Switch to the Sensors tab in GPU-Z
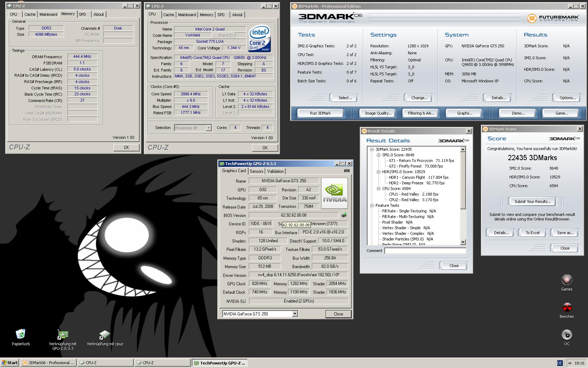The image size is (588, 368). click(x=257, y=171)
